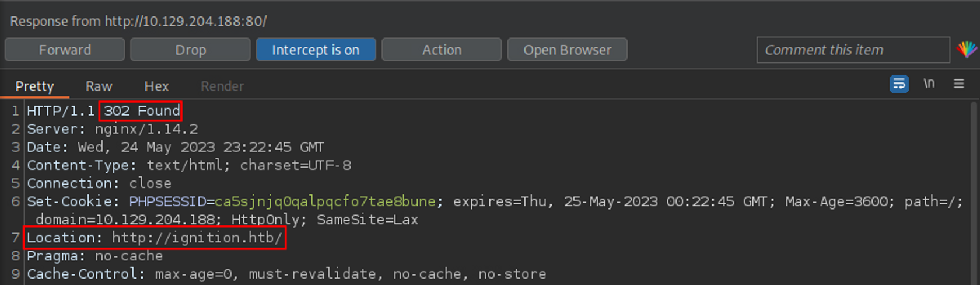Select the 302 Found status text
This screenshot has width=980, height=285.
(141, 110)
